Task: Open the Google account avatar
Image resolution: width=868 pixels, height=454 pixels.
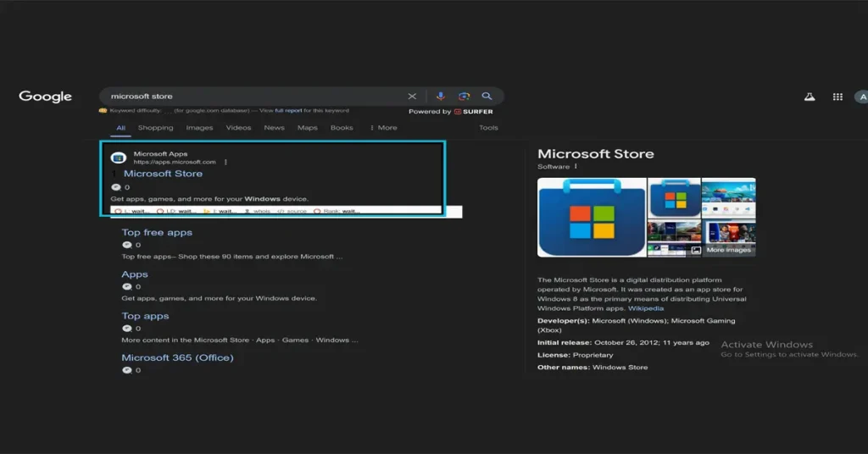Action: pyautogui.click(x=860, y=97)
